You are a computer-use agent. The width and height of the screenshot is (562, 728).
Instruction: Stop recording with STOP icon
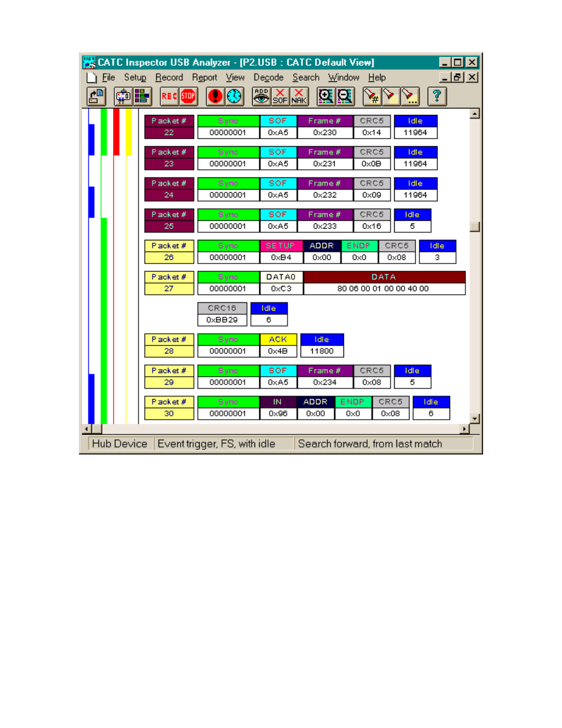188,96
